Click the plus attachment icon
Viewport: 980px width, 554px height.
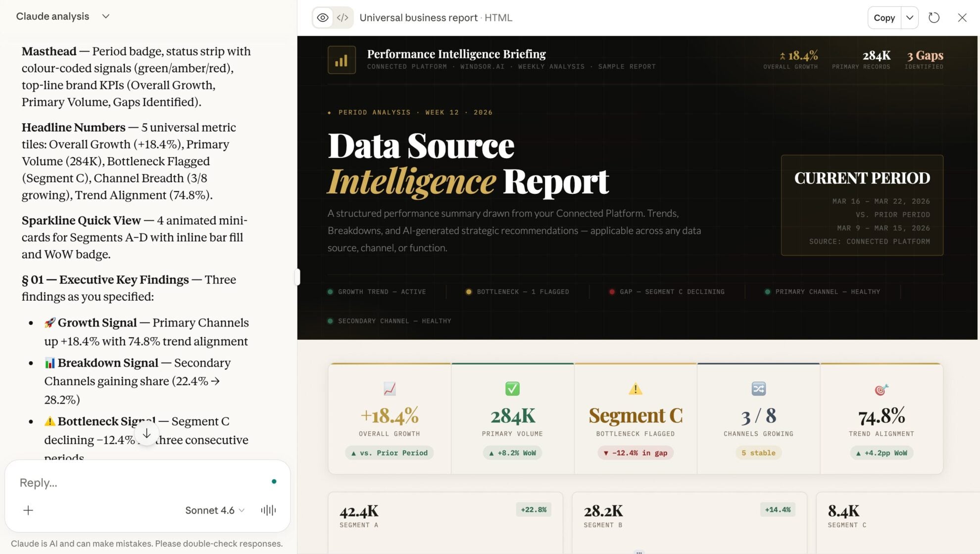[x=28, y=510]
